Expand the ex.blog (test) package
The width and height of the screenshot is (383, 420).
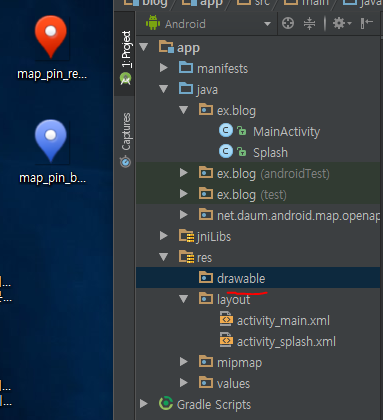183,194
